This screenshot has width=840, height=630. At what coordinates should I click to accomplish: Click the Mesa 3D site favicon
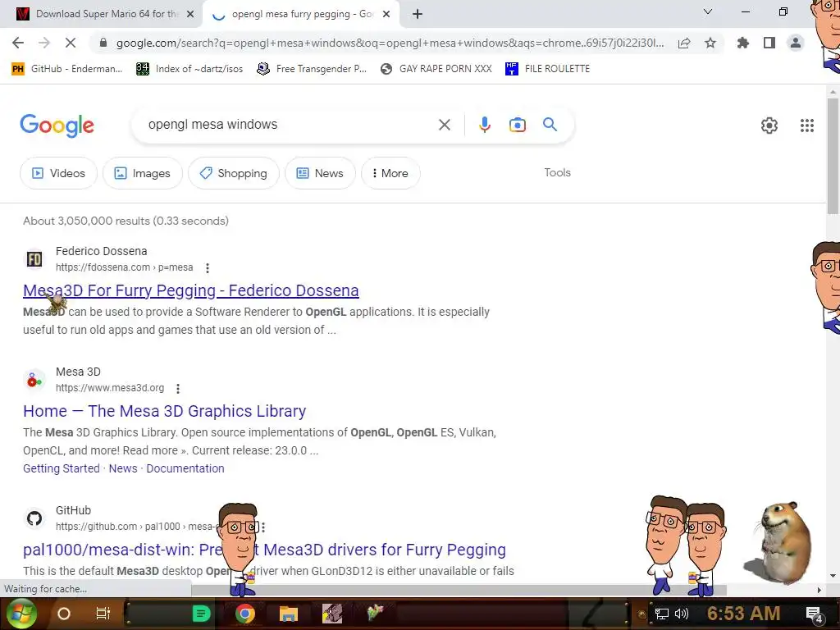point(34,380)
